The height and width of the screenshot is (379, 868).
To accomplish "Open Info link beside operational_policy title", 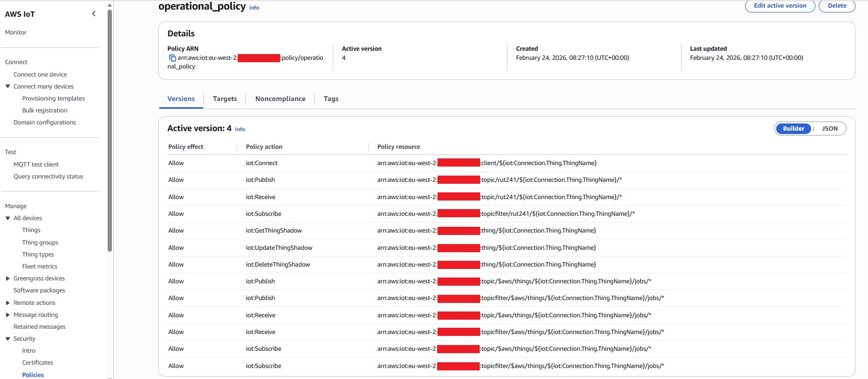I will click(254, 8).
